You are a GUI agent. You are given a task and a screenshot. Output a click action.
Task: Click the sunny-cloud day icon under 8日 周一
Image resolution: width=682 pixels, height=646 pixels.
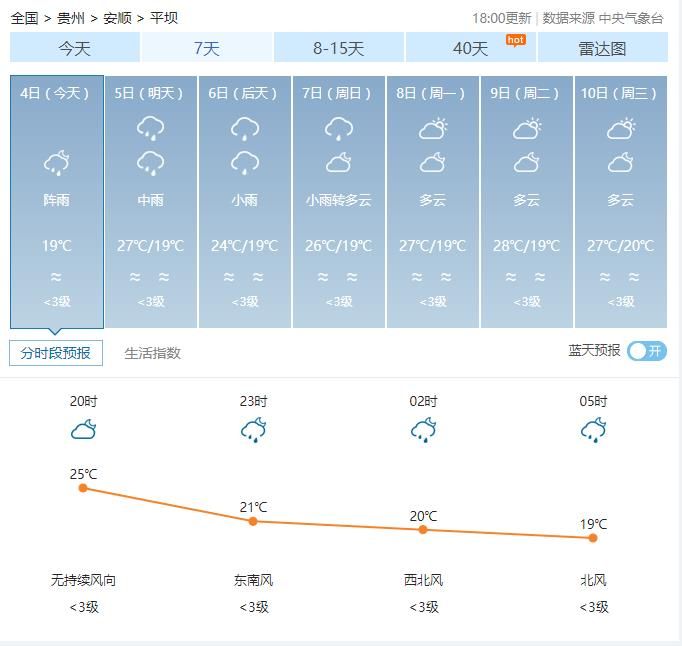coord(433,128)
